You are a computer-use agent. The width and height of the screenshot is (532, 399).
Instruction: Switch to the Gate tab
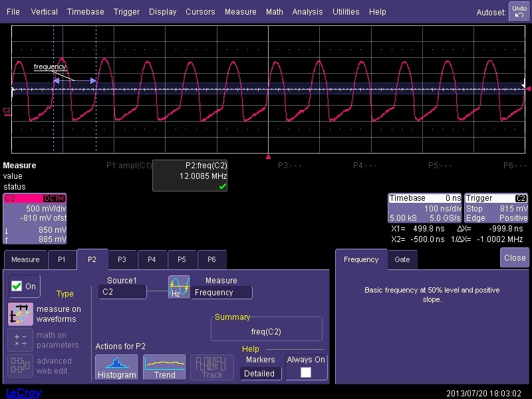tap(402, 259)
